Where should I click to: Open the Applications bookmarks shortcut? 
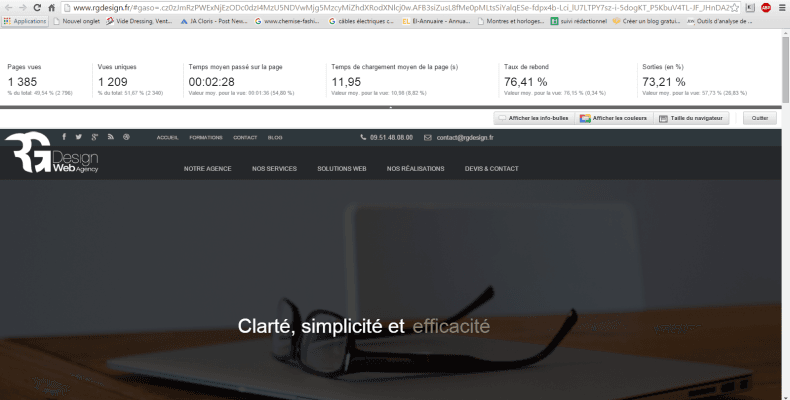pos(25,21)
